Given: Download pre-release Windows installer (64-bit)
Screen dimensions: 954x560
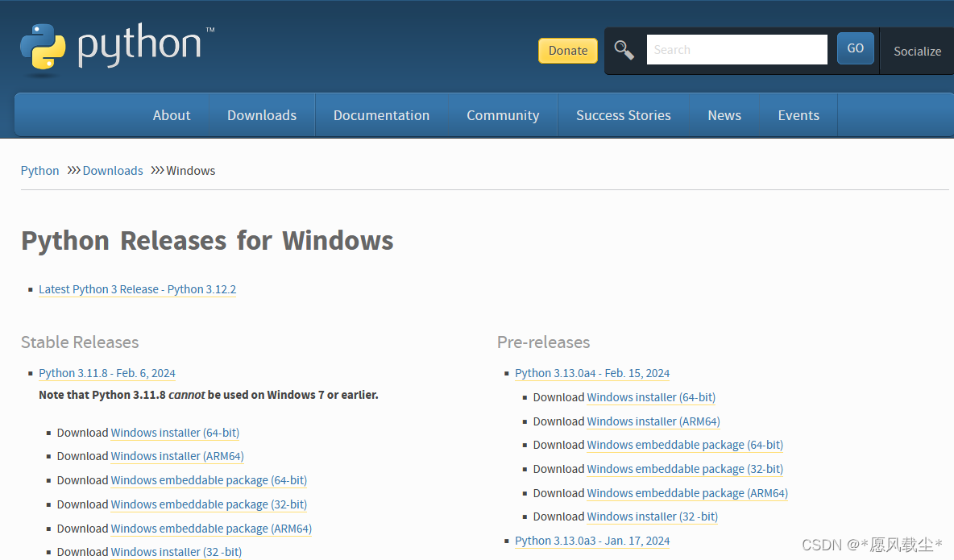Looking at the screenshot, I should 651,397.
